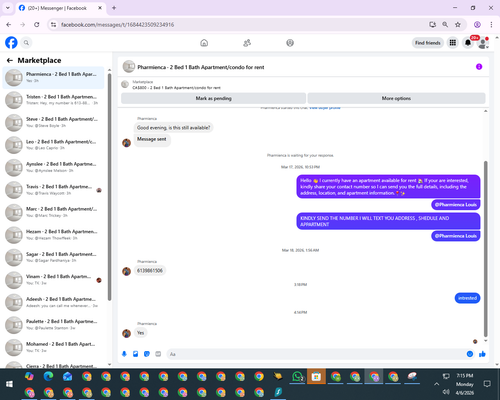Open the Steve apartment conversation

coord(53,122)
